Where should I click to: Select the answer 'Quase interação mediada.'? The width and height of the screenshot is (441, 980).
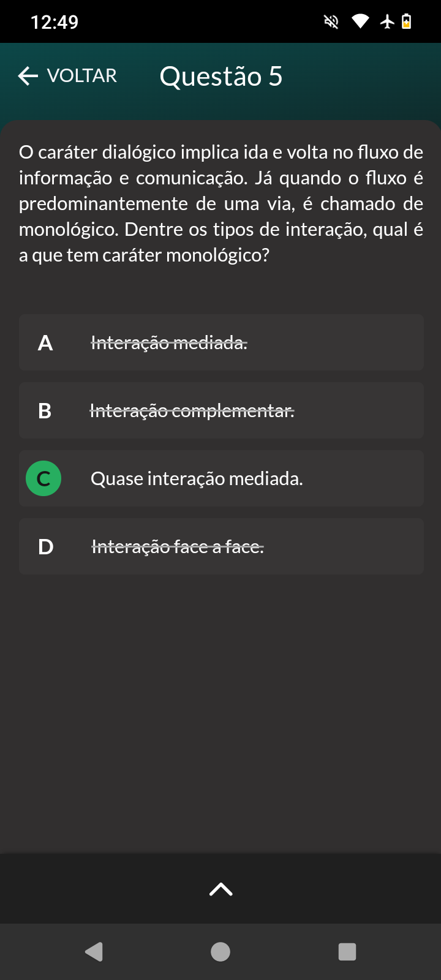[197, 478]
